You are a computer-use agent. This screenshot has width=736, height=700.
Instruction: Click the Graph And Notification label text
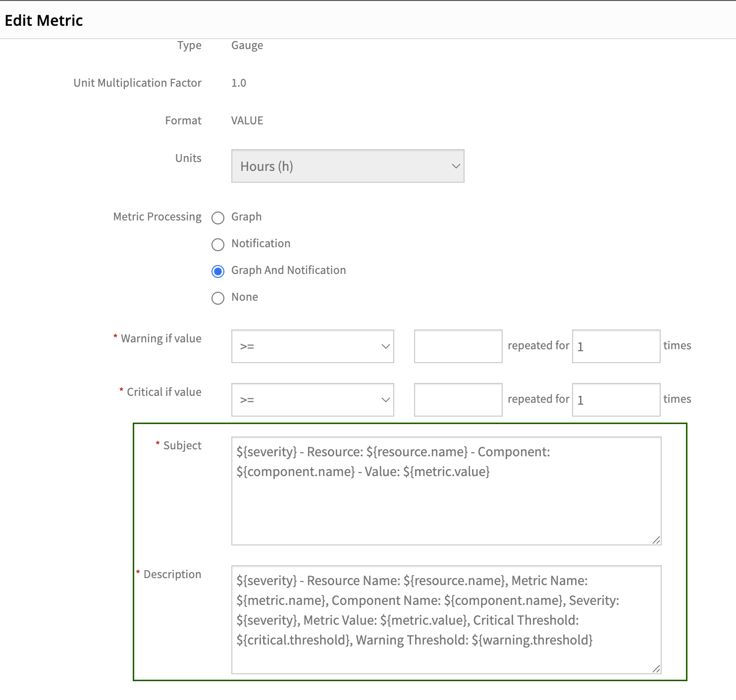(289, 270)
